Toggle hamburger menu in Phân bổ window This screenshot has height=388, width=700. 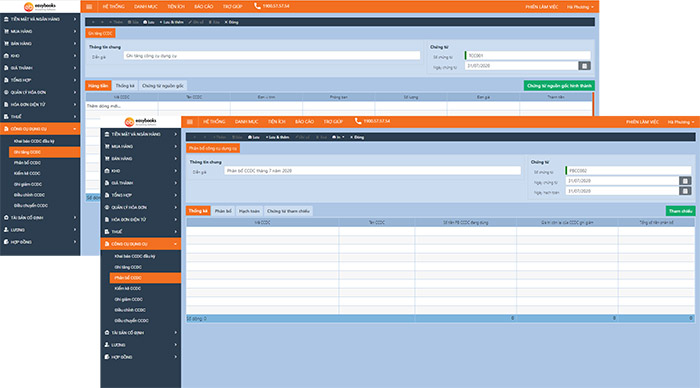[x=190, y=122]
